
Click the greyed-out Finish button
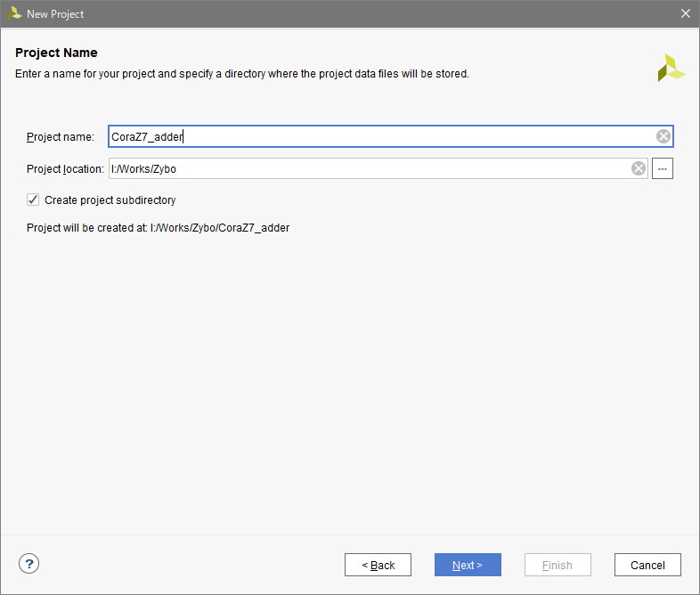[558, 565]
